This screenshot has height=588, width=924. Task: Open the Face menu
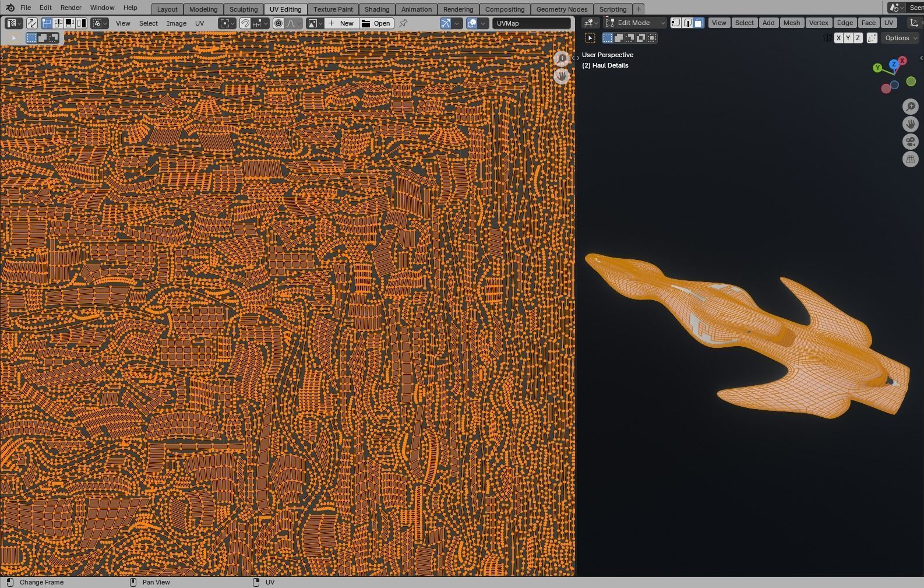[x=868, y=23]
